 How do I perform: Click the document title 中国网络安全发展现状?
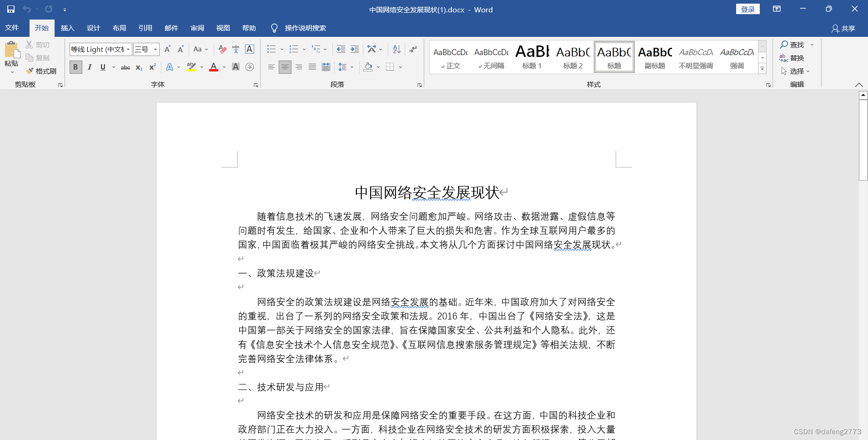[x=427, y=192]
